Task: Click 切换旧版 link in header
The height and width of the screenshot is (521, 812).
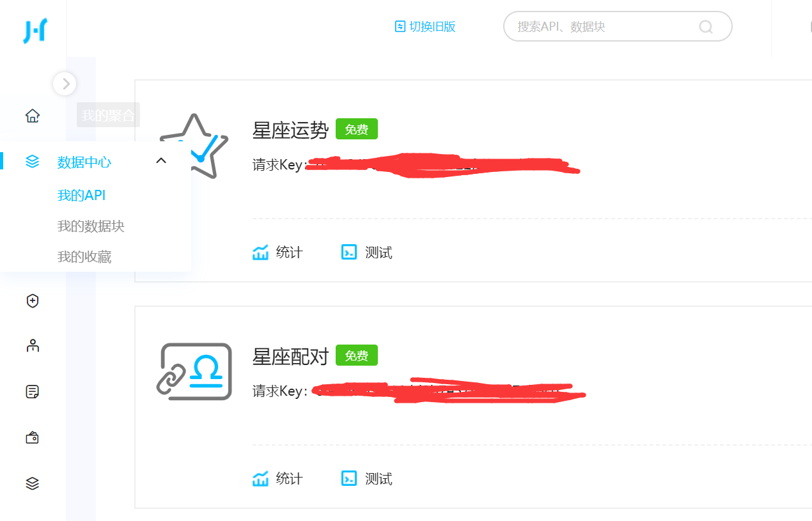Action: pyautogui.click(x=425, y=26)
